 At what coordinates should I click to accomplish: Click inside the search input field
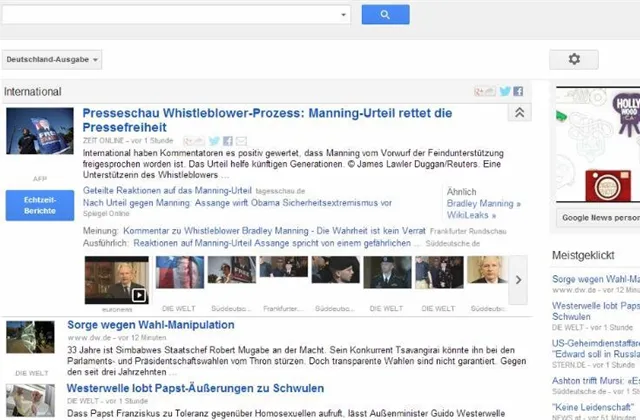171,15
